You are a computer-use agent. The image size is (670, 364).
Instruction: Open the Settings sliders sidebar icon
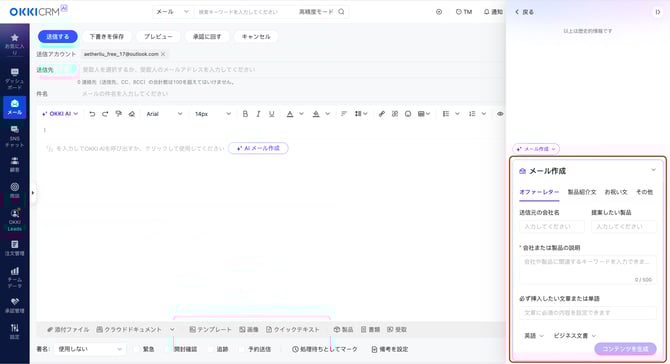[15, 331]
